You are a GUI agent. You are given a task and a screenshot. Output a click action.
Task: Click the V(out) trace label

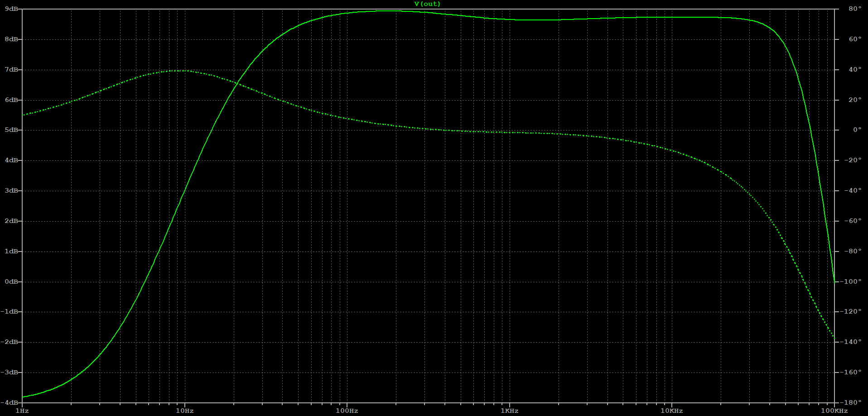[x=427, y=4]
